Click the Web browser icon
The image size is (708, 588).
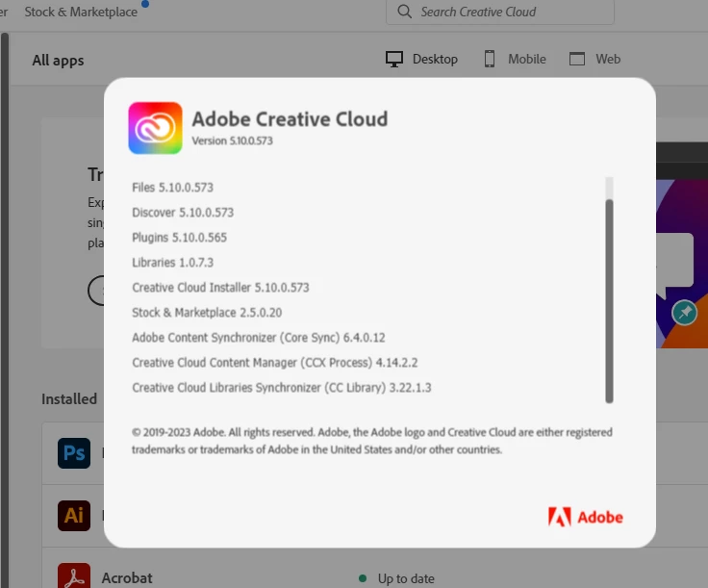pos(577,59)
